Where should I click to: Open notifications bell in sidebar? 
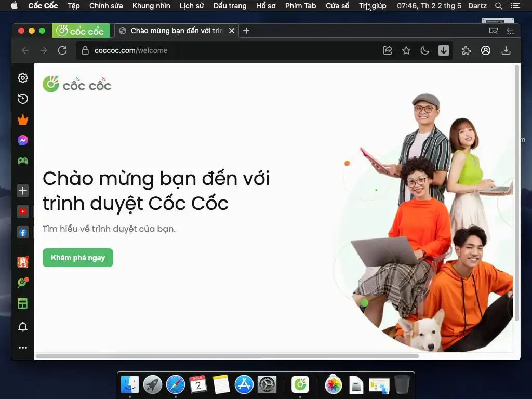[x=23, y=327]
